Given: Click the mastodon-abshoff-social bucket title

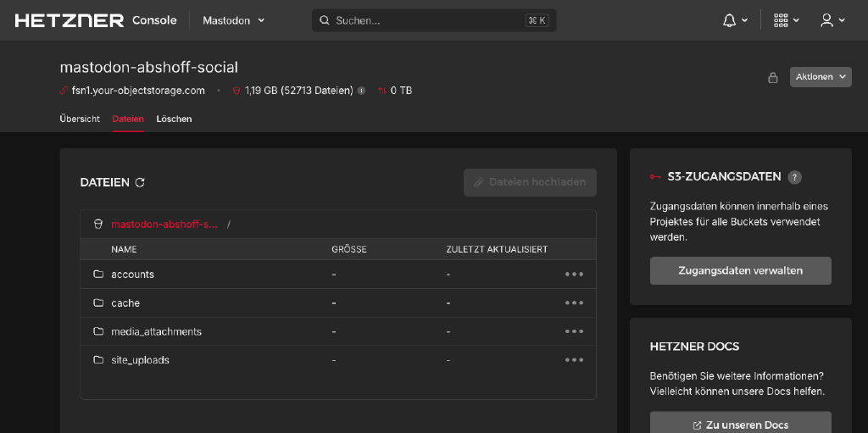Looking at the screenshot, I should pos(149,68).
